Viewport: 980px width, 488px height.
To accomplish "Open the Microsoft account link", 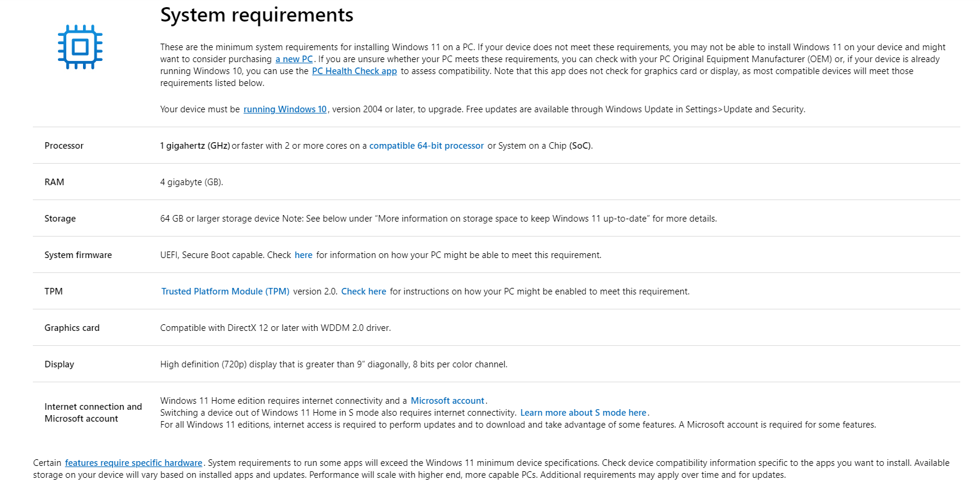I will coord(447,401).
